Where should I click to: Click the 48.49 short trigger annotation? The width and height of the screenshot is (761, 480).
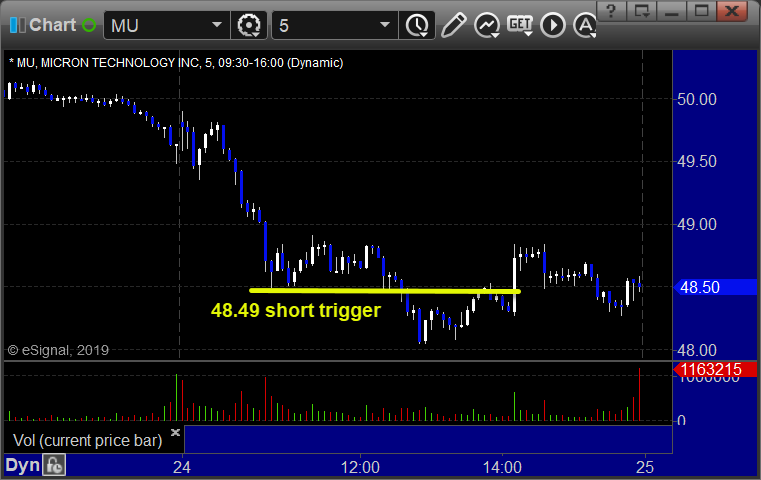[296, 310]
